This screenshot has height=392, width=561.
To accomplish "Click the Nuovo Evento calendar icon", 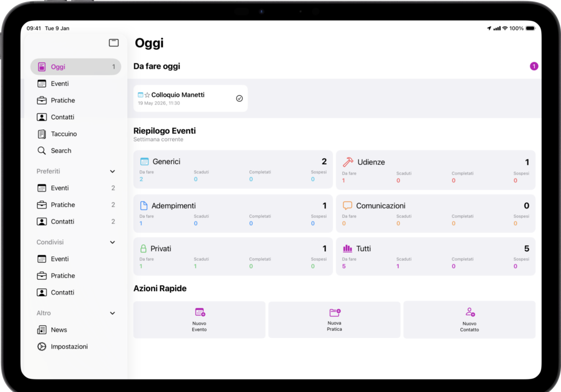I will [x=199, y=312].
